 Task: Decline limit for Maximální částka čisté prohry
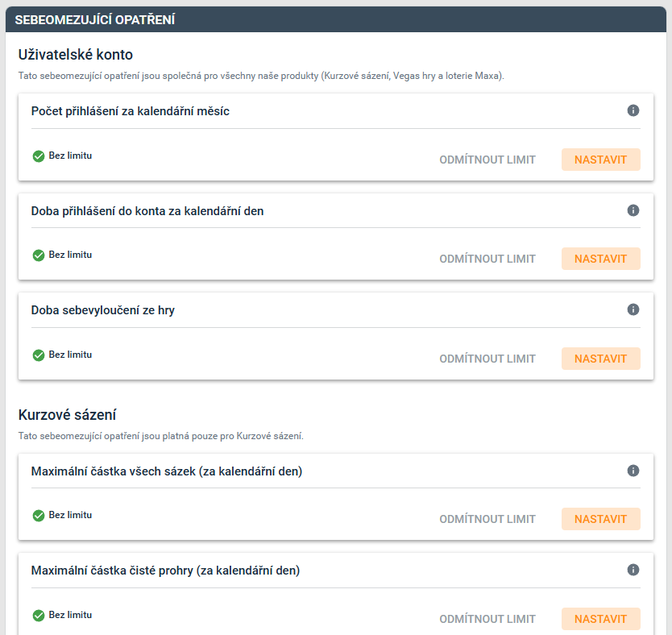[x=487, y=619]
